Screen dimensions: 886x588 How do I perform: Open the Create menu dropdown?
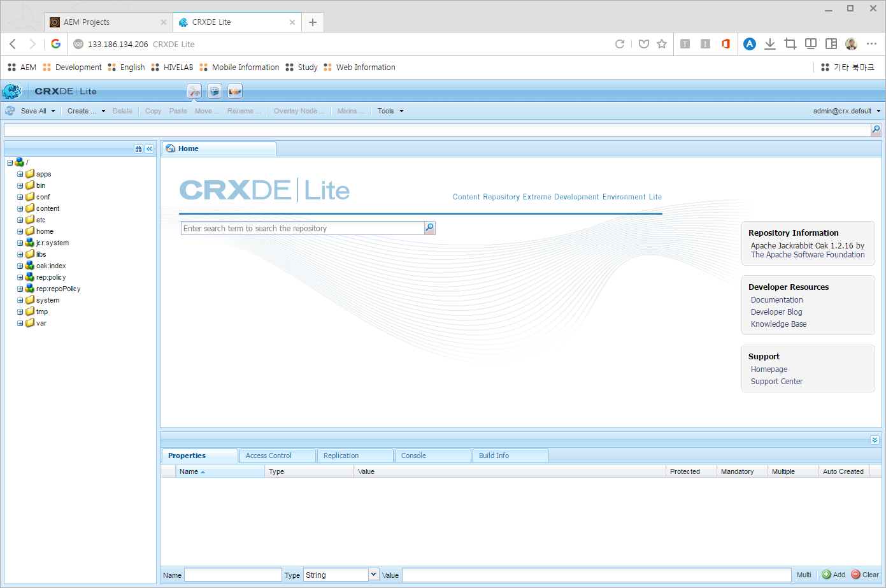(x=86, y=111)
